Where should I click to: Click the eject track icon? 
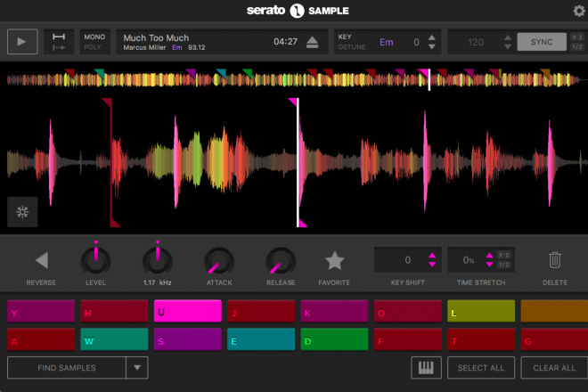click(312, 42)
